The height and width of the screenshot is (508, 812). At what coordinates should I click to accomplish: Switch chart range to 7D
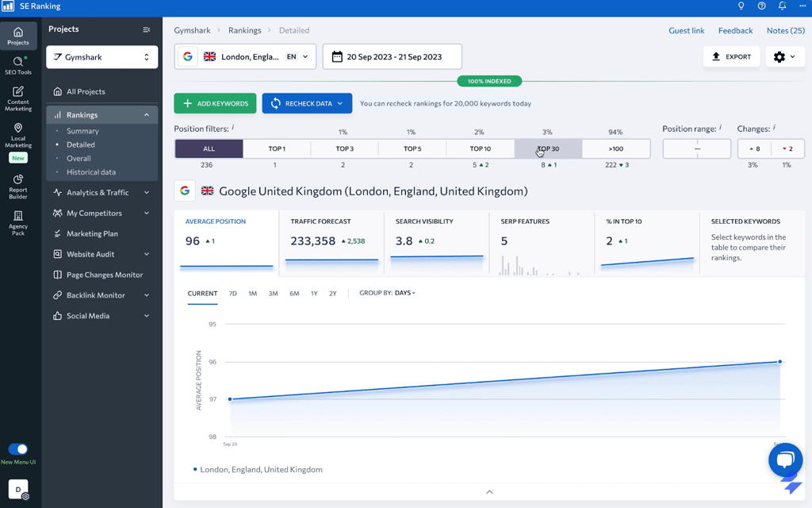coord(232,294)
